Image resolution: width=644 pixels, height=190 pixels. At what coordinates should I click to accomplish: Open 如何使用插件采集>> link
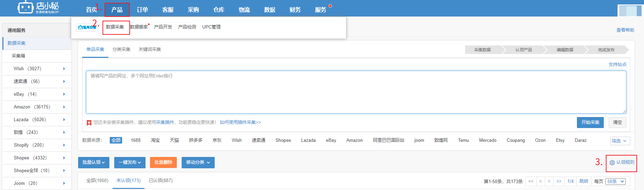[x=240, y=123]
